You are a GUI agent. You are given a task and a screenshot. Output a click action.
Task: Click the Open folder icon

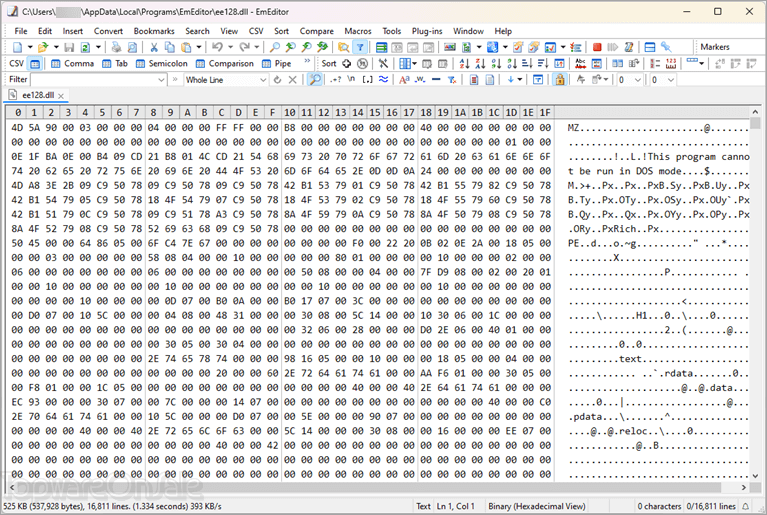coord(43,47)
